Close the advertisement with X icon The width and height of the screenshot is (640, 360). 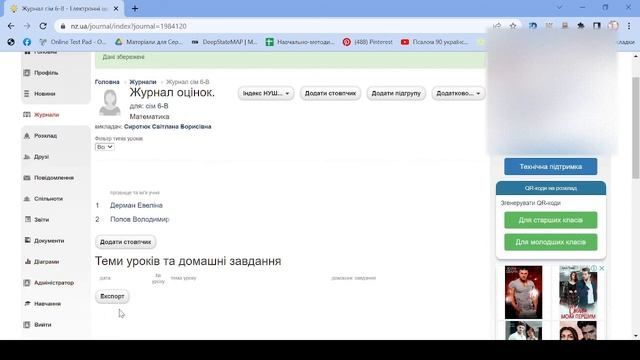602,268
